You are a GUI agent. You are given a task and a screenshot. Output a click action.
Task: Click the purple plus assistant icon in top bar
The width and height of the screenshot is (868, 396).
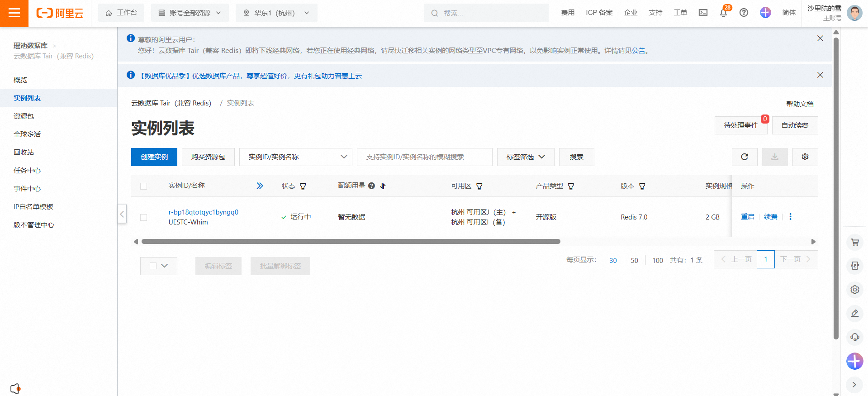coord(765,13)
